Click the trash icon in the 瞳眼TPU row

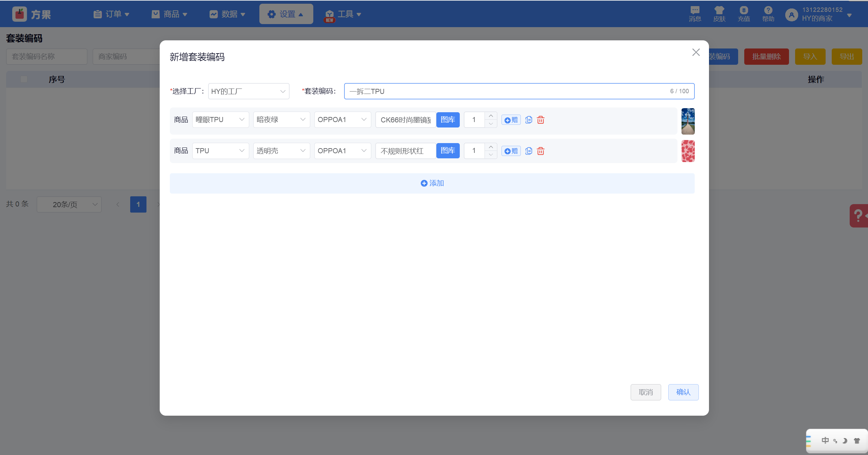tap(541, 120)
